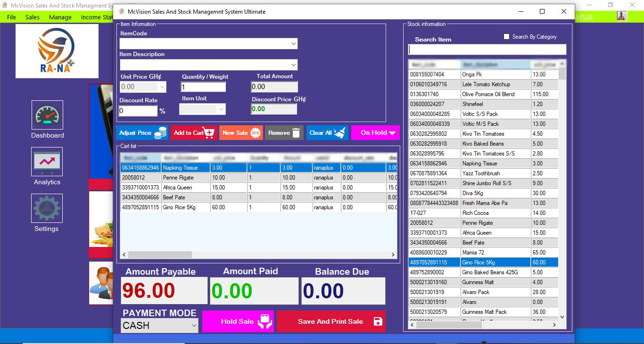Click the Balance Due display
The width and height of the screenshot is (644, 344).
[x=343, y=291]
